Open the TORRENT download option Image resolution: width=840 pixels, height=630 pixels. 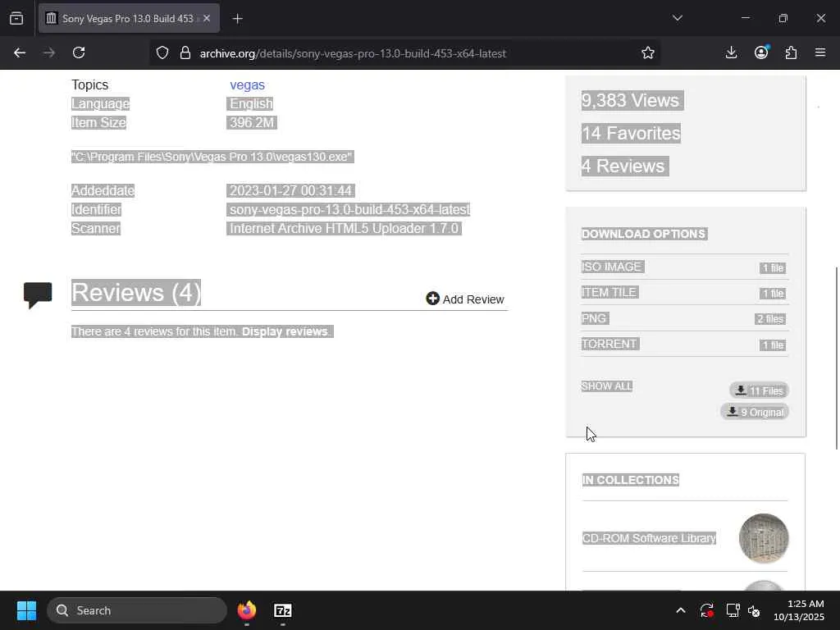point(684,344)
